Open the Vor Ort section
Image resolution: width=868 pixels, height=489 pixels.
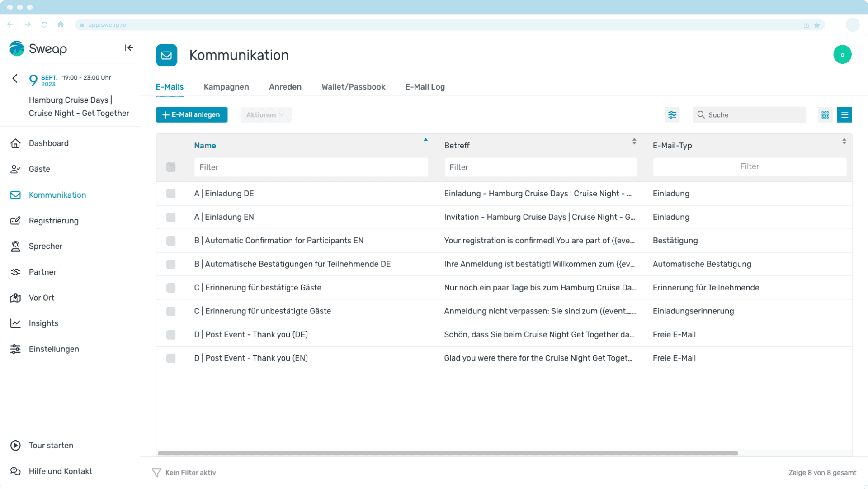pyautogui.click(x=42, y=298)
